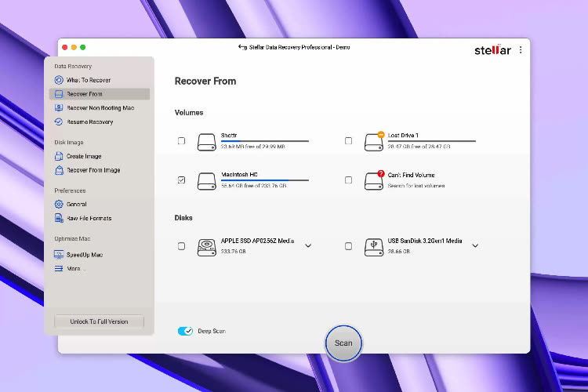Click the More... text in sidebar

76,269
